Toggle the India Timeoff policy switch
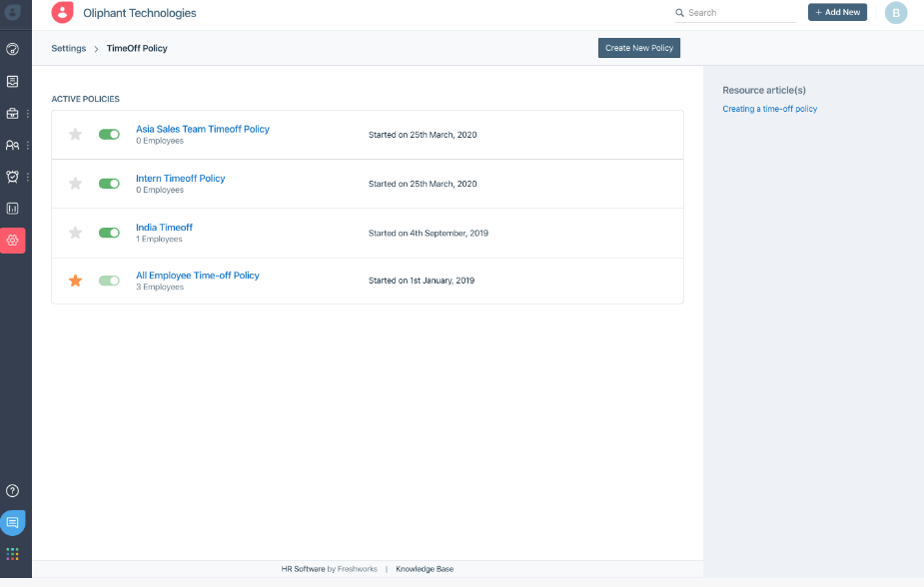 coord(109,233)
